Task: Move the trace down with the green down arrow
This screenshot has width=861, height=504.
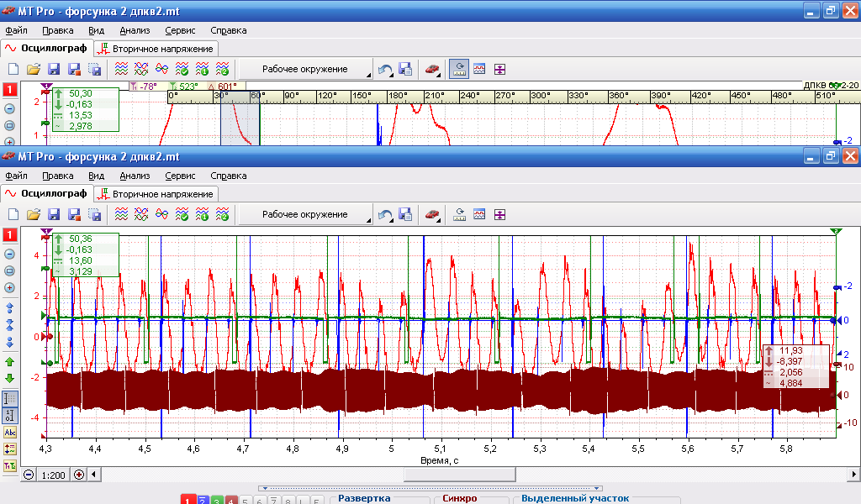Action: [x=9, y=378]
